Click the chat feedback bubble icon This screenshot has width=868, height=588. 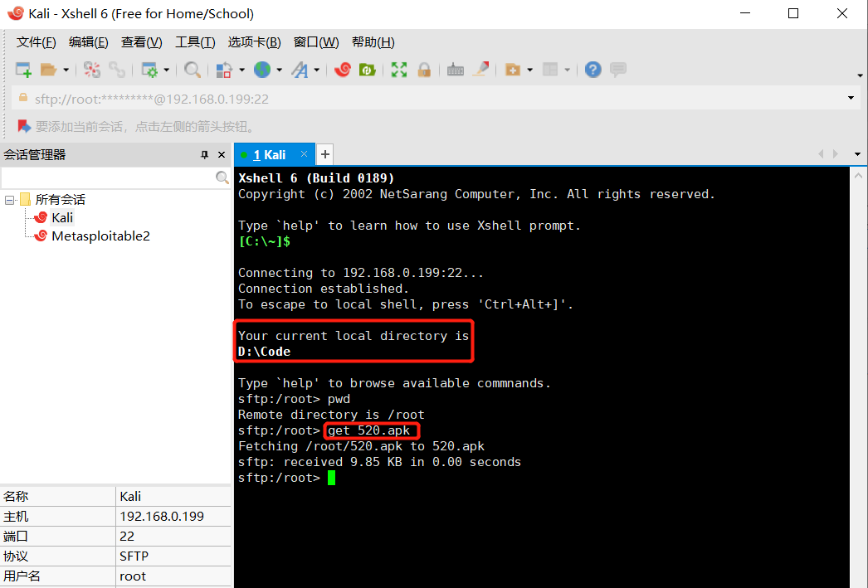(617, 70)
